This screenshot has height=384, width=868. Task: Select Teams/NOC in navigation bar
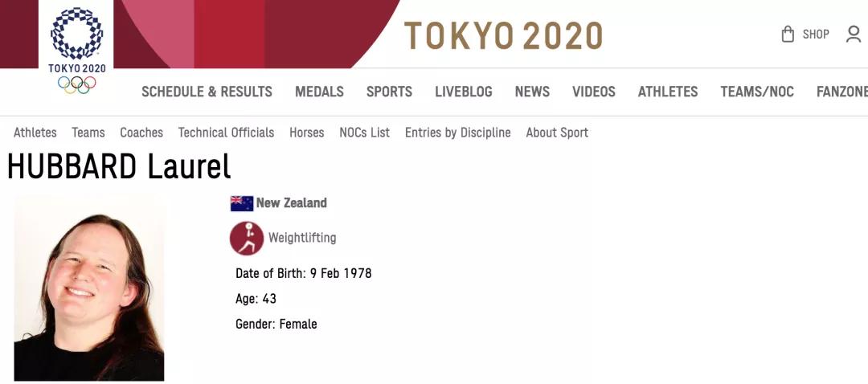coord(757,92)
